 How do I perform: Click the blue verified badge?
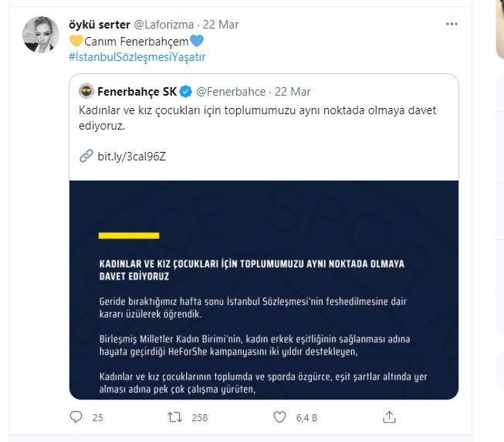(x=185, y=91)
